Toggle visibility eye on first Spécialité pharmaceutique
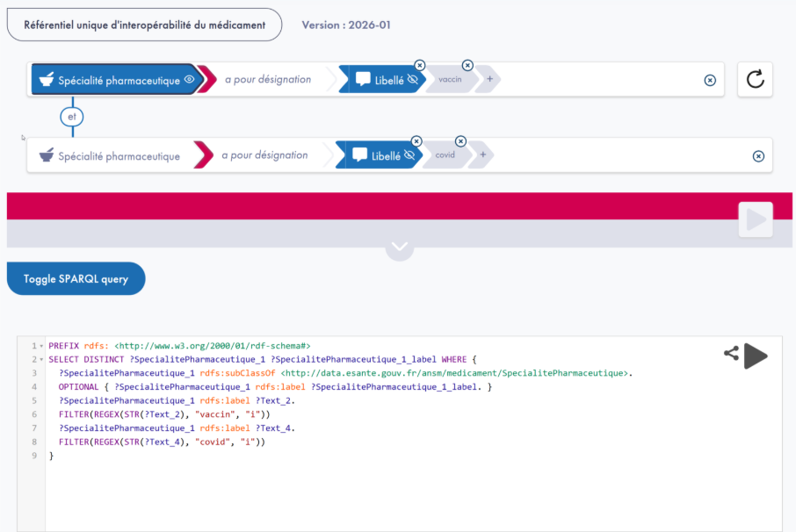 [x=189, y=80]
